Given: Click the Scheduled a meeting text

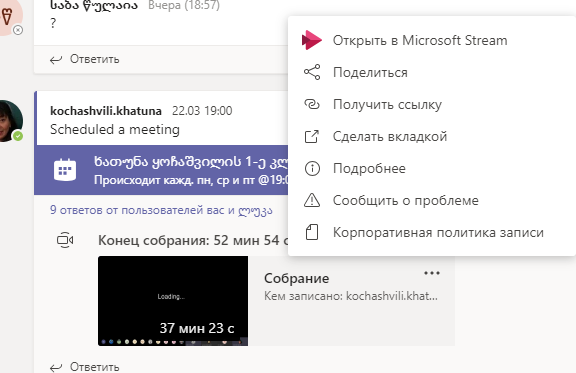Looking at the screenshot, I should (115, 130).
